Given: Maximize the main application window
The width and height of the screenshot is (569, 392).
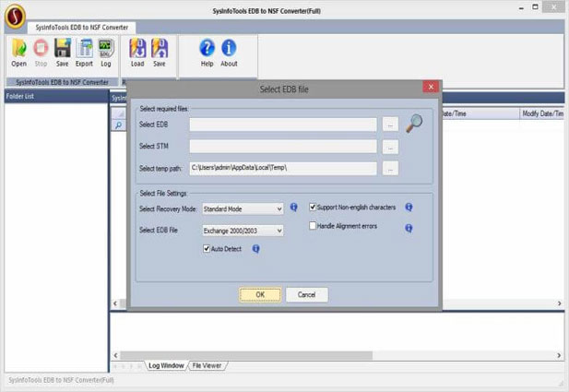Looking at the screenshot, I should coord(535,6).
